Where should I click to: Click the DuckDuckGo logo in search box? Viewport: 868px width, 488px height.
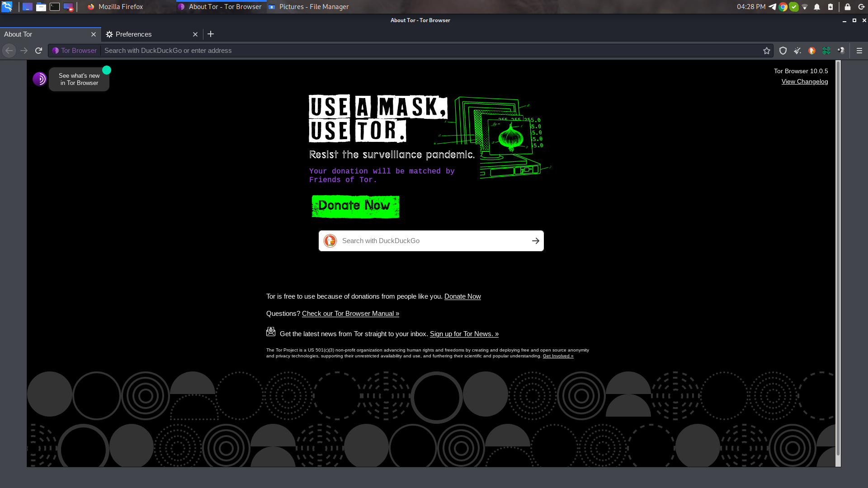[x=330, y=241]
